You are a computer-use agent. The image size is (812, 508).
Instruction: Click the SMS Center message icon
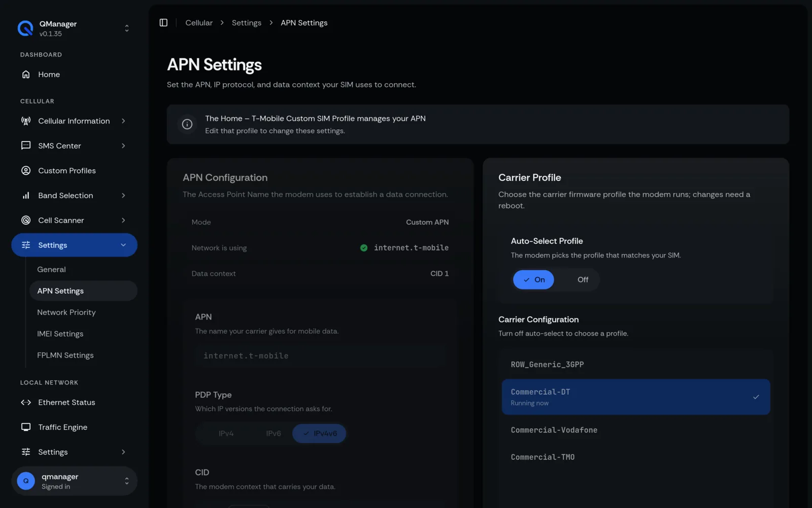point(26,146)
